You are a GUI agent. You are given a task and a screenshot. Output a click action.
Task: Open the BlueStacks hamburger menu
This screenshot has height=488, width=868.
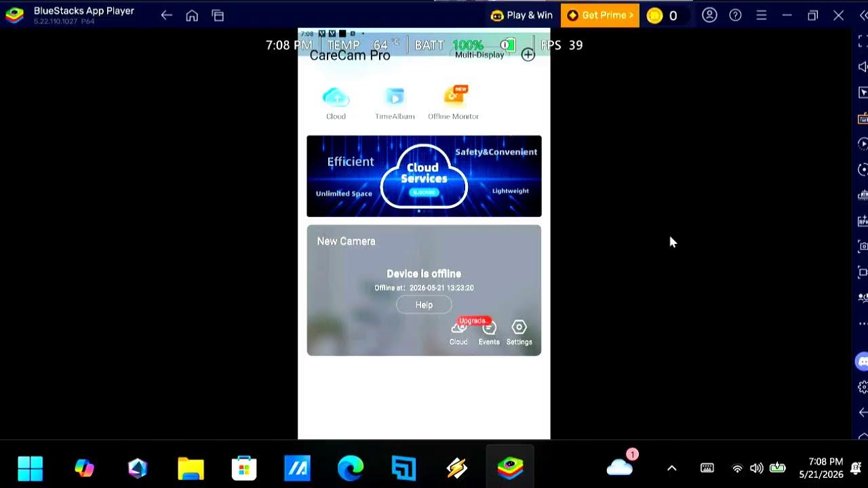click(x=761, y=15)
